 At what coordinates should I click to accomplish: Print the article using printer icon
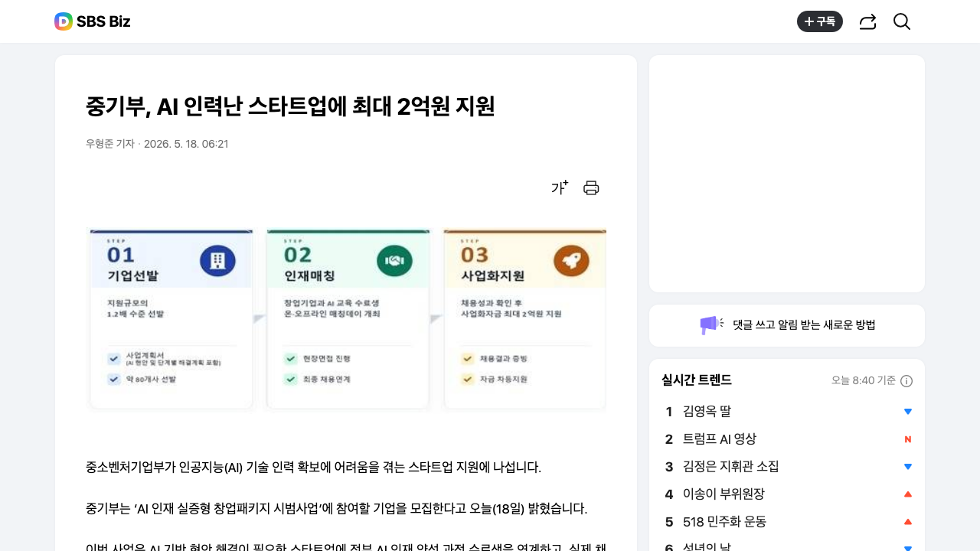(591, 187)
